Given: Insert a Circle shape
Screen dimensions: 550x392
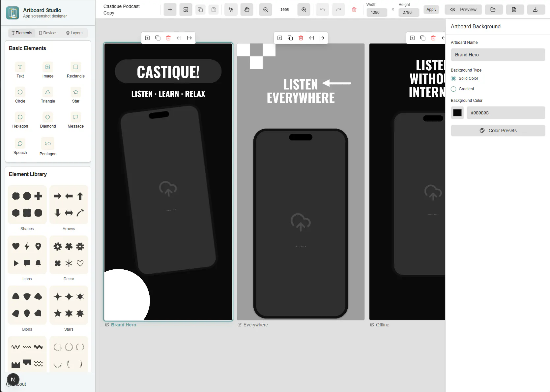Looking at the screenshot, I should [20, 96].
